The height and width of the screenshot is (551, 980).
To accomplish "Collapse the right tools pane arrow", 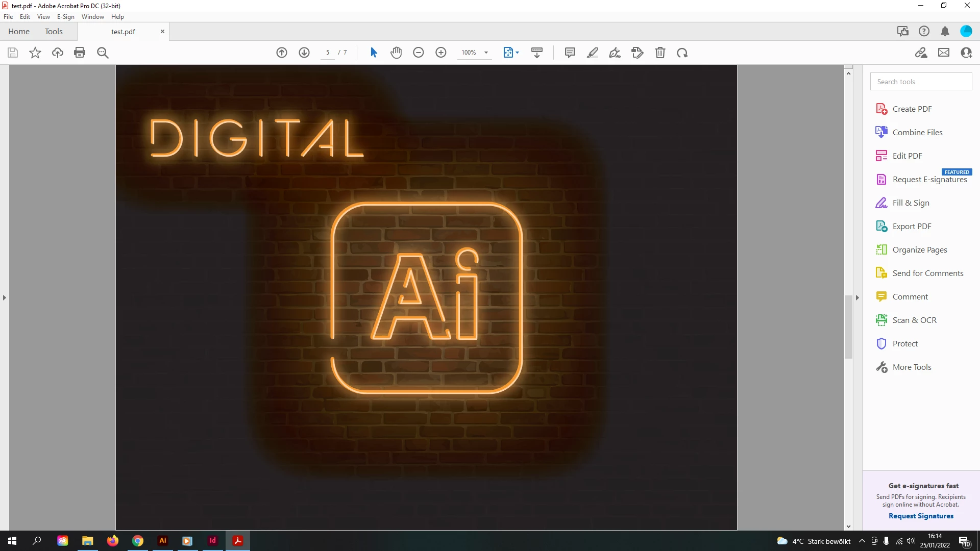I will (x=857, y=297).
